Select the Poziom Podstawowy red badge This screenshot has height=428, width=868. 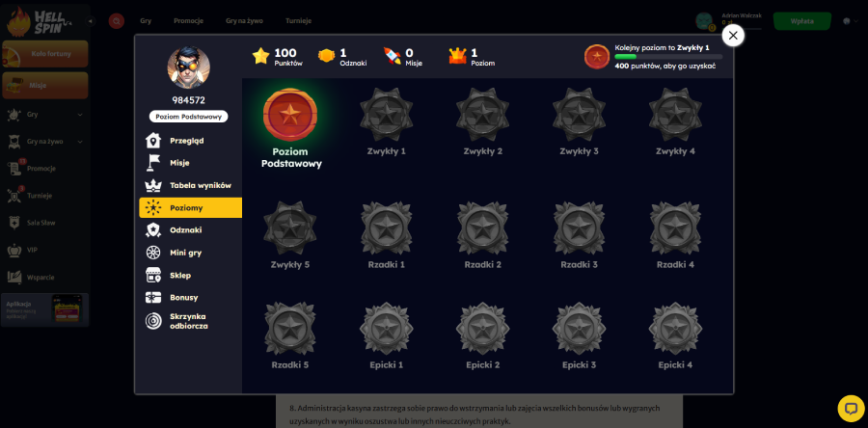pos(290,115)
